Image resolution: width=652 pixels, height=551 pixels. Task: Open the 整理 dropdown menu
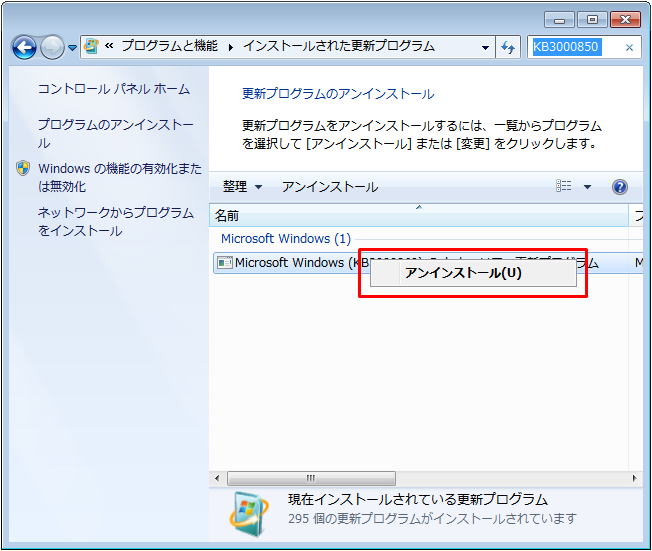point(242,186)
